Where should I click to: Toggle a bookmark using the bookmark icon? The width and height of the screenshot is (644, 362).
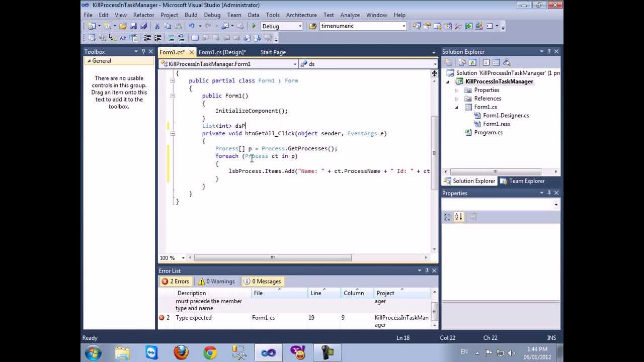point(195,38)
